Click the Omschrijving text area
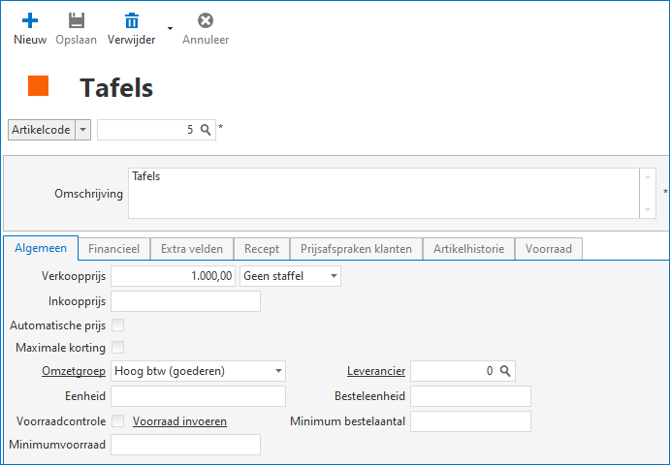Viewport: 670px width, 465px height. tap(384, 193)
